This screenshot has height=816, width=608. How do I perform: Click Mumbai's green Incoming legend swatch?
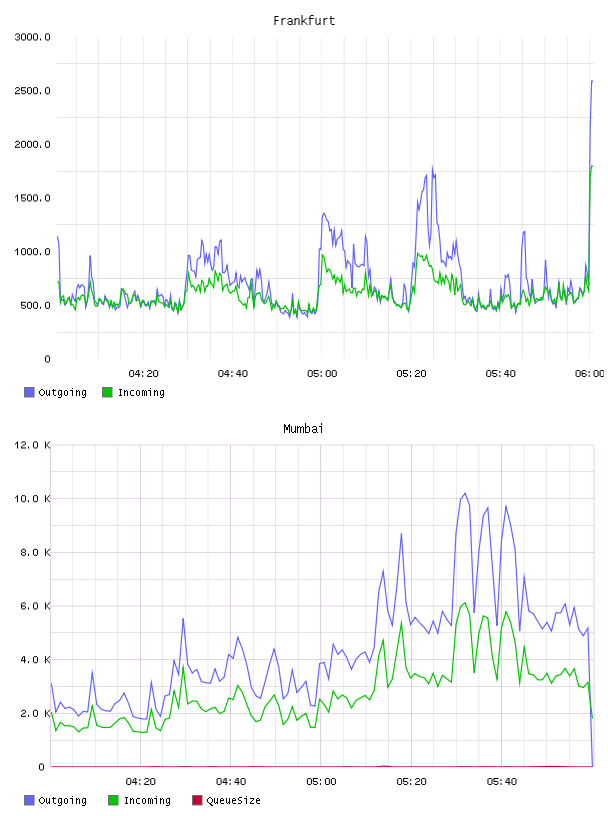[x=113, y=800]
